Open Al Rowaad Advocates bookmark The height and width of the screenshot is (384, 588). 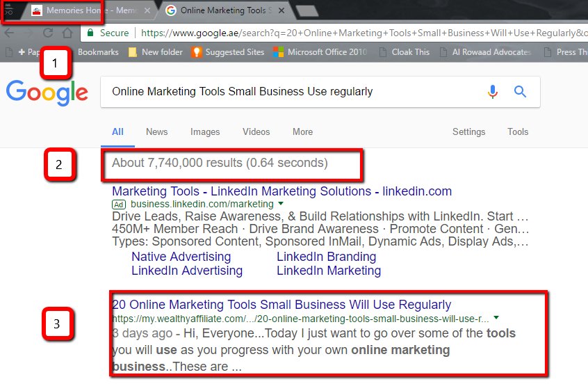486,52
